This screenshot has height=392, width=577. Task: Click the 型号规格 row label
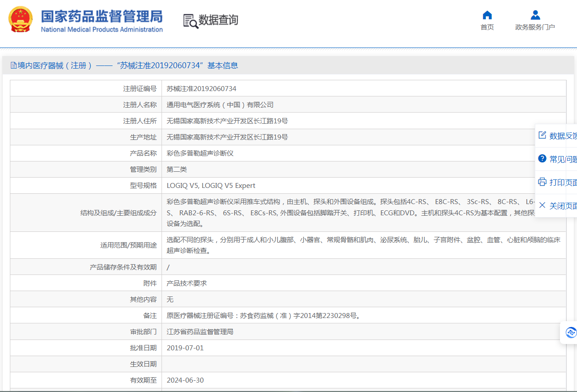[x=143, y=186]
